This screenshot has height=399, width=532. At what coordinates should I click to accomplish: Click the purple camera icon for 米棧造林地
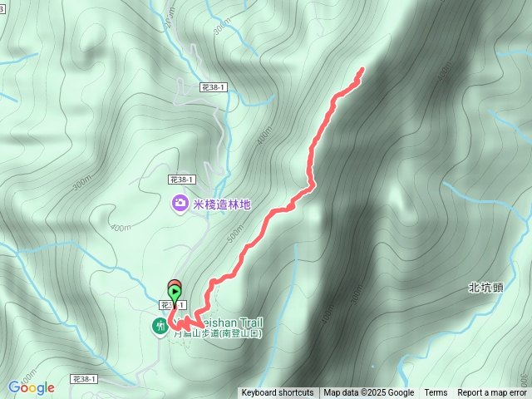click(180, 204)
